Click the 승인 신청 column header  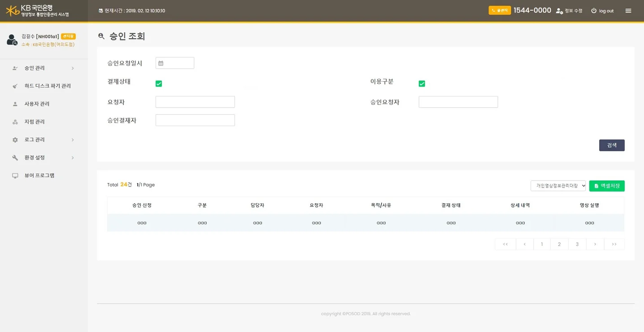(142, 205)
